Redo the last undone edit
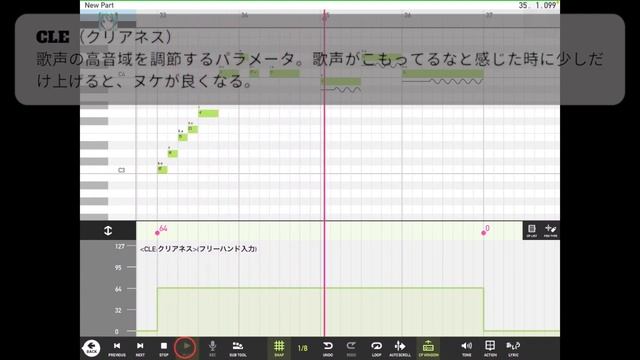 coord(351,349)
